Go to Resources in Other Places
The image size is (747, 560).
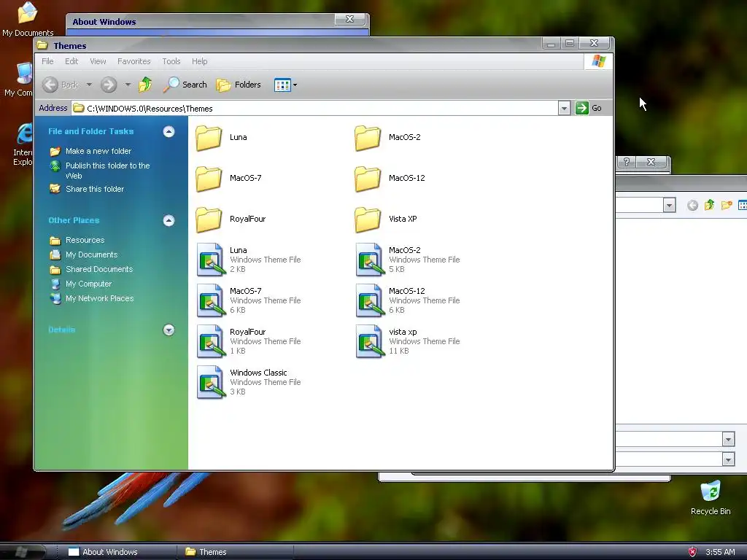click(85, 240)
